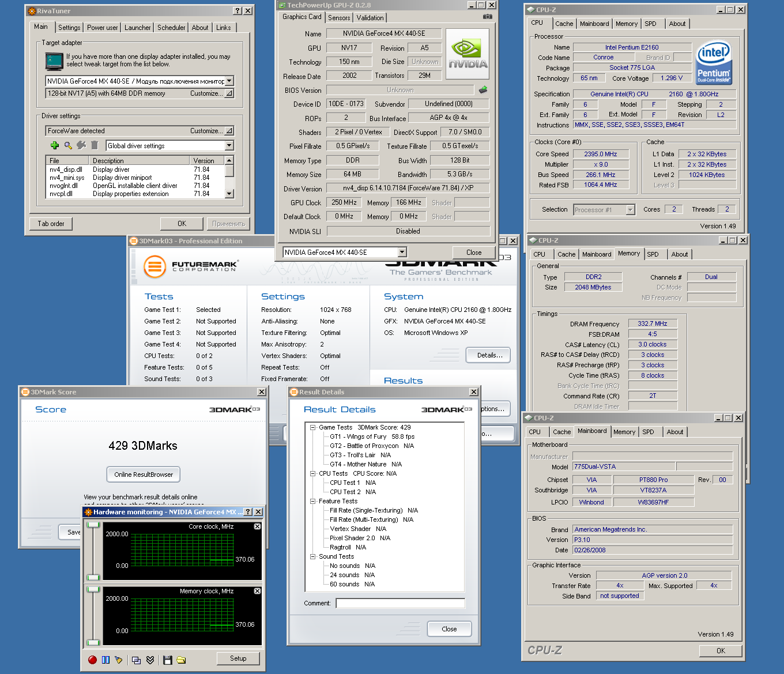The height and width of the screenshot is (674, 784).
Task: Switch to the Scheduler tab in RivaTuner
Action: (171, 28)
